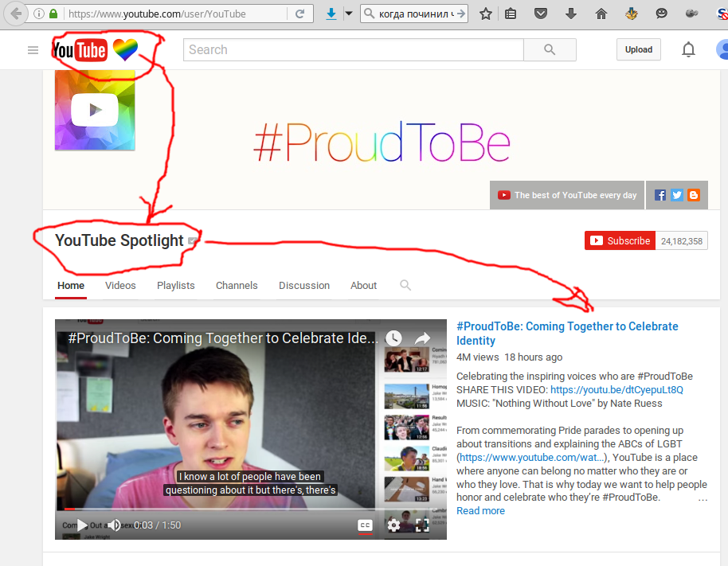This screenshot has width=728, height=566.
Task: Click the 24,182,358 subscriber count
Action: (x=682, y=240)
